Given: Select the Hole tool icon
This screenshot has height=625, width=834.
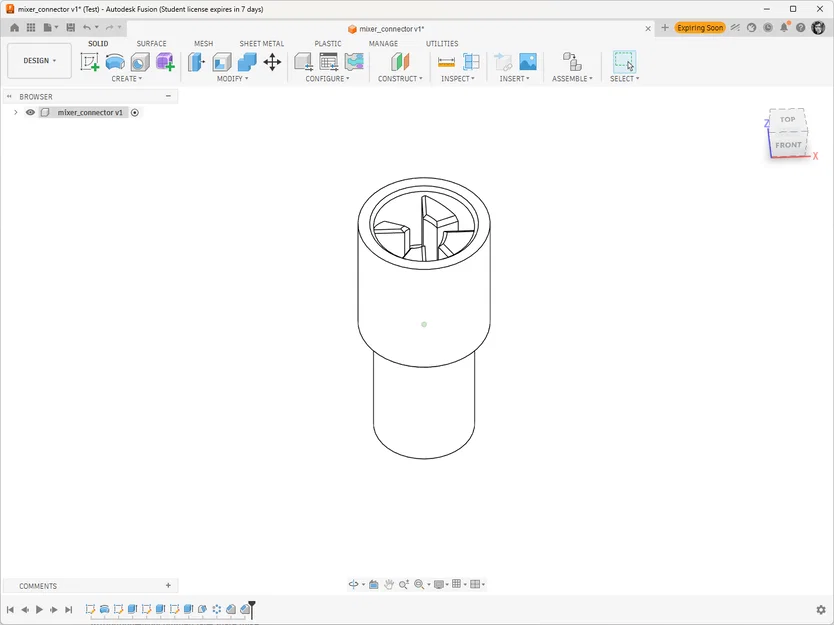Looking at the screenshot, I should (x=140, y=62).
